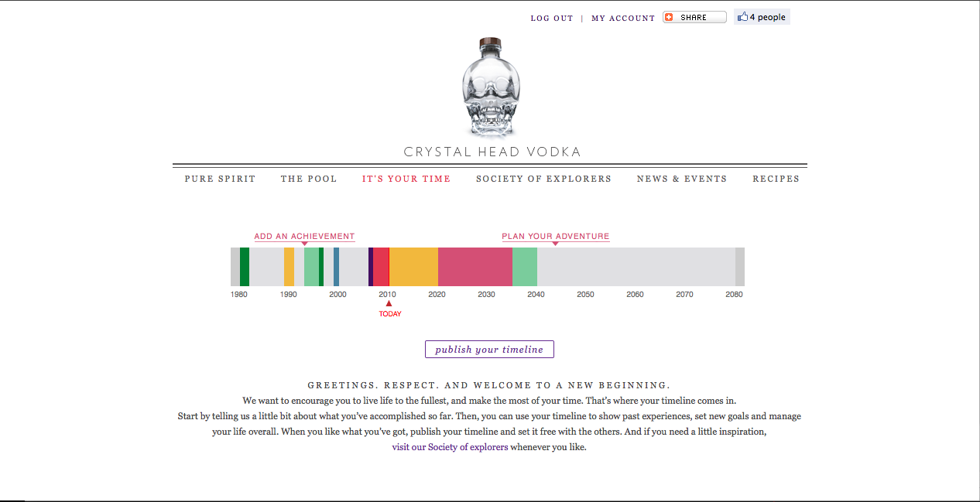Image resolution: width=980 pixels, height=502 pixels.
Task: Select the wide pink segment around 2030
Action: click(x=475, y=267)
